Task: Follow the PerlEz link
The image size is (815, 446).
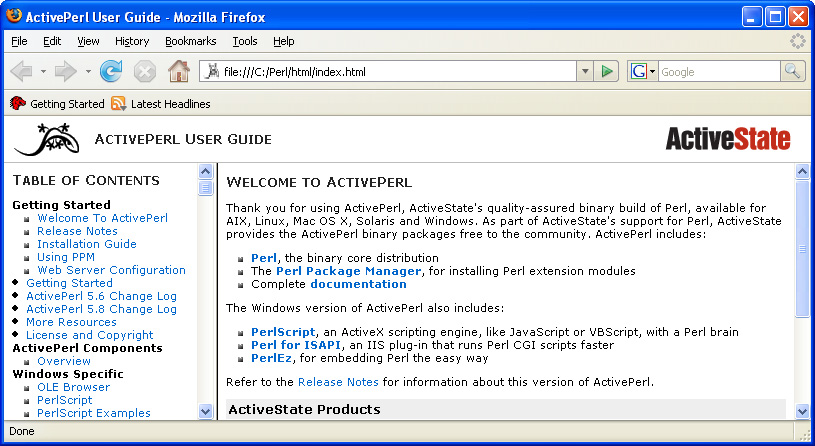Action: pos(272,358)
